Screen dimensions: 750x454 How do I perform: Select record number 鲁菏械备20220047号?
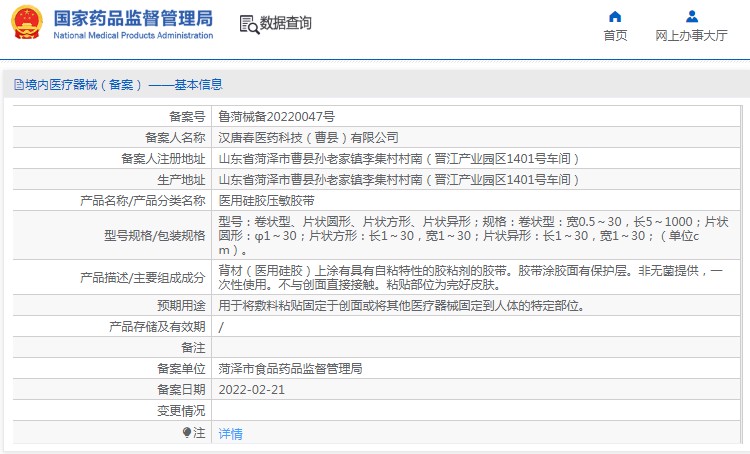tap(276, 116)
